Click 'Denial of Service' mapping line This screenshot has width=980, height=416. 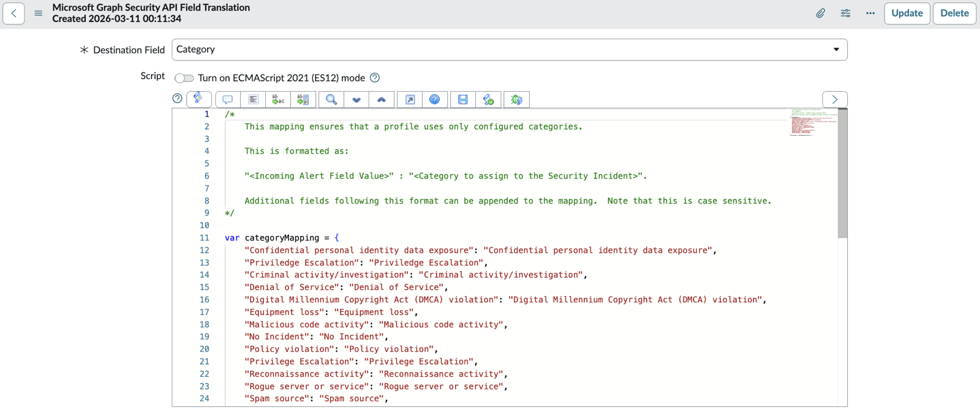click(347, 287)
